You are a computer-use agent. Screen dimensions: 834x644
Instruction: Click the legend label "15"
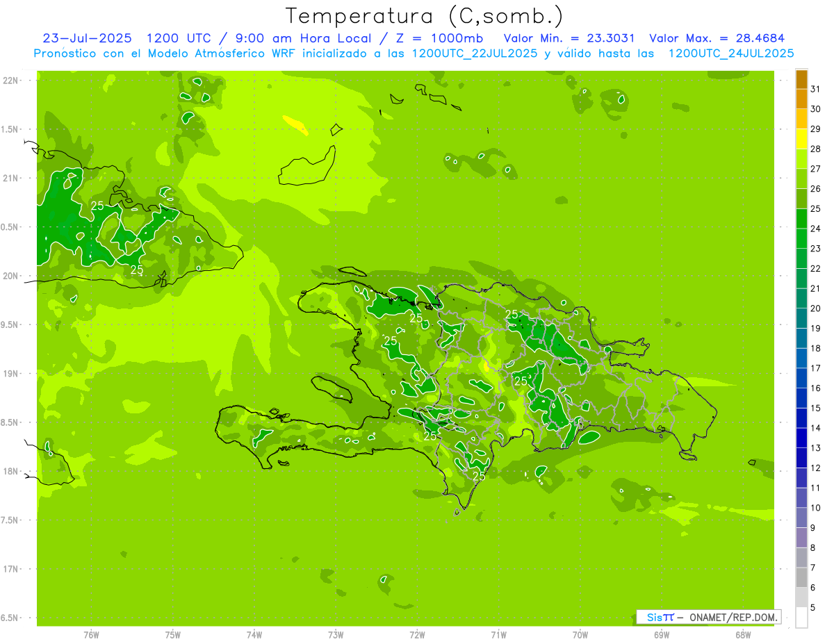point(815,408)
